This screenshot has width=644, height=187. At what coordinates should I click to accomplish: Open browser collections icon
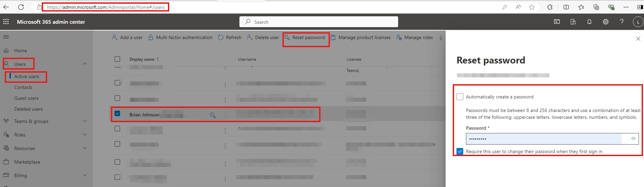coord(596,7)
